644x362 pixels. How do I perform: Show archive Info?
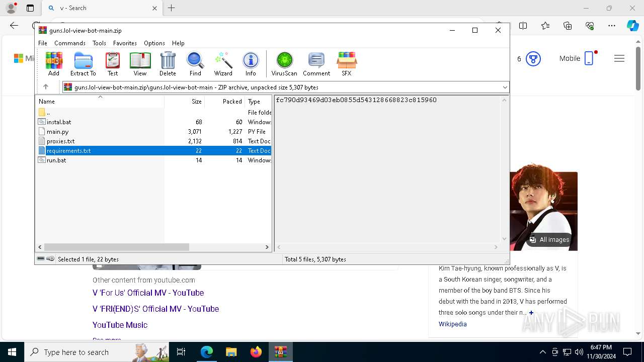click(251, 64)
